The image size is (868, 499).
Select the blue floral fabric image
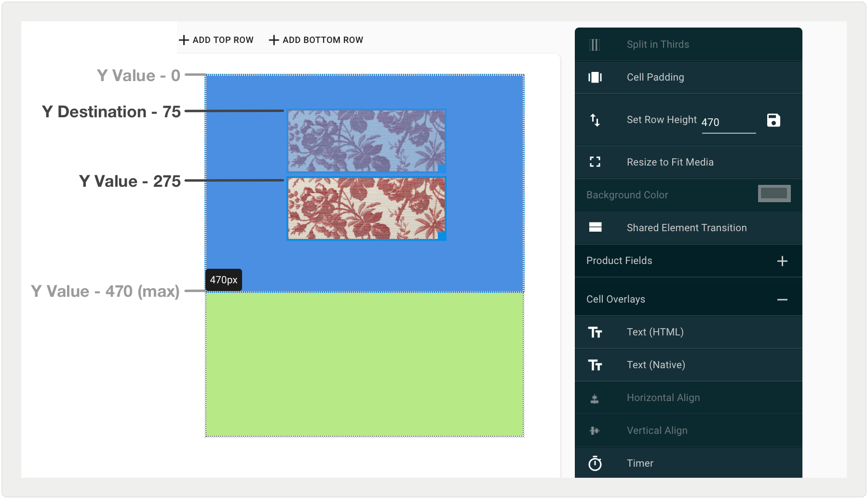[x=366, y=141]
